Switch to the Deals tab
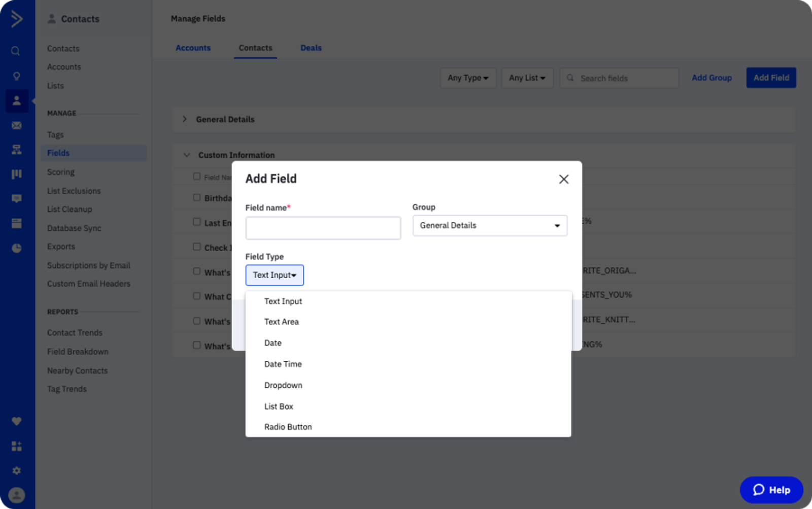Viewport: 812px width, 509px height. click(x=311, y=48)
